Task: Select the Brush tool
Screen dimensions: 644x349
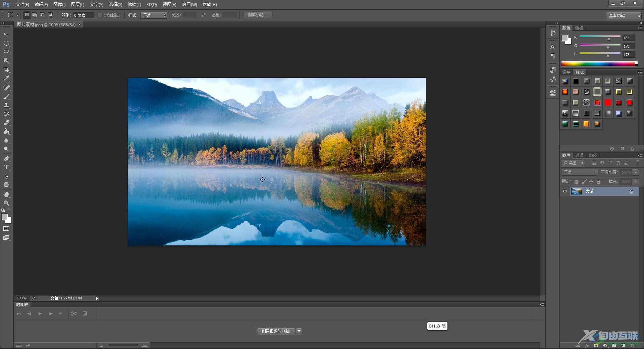Action: tap(6, 97)
